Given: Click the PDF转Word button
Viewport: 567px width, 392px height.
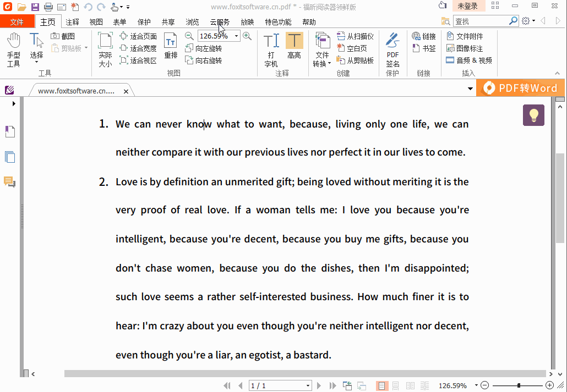Looking at the screenshot, I should click(x=521, y=88).
